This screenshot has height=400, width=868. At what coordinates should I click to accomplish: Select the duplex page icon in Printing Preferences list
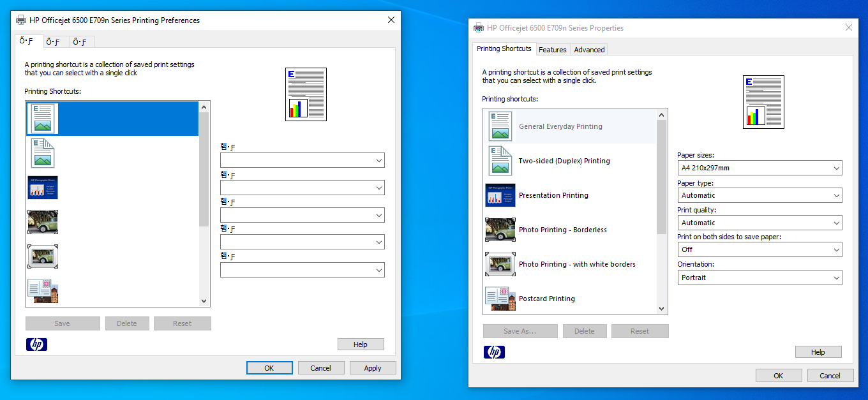pos(43,153)
